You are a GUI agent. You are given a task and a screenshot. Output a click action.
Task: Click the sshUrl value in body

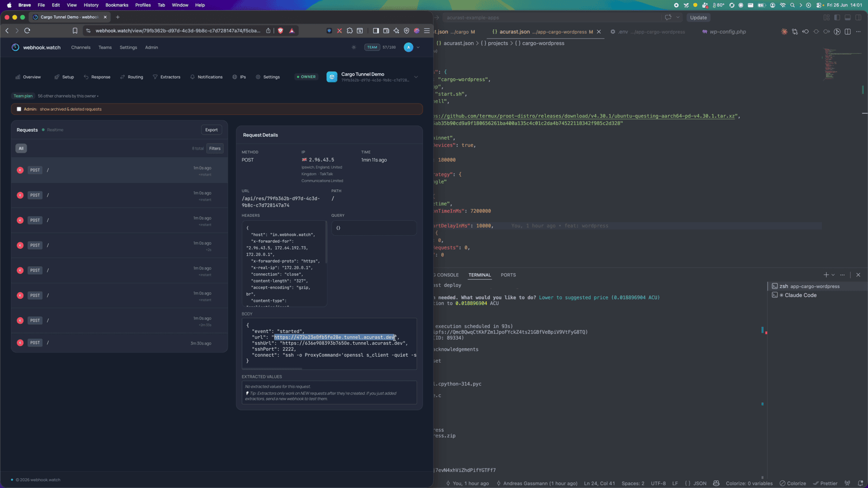pyautogui.click(x=343, y=343)
